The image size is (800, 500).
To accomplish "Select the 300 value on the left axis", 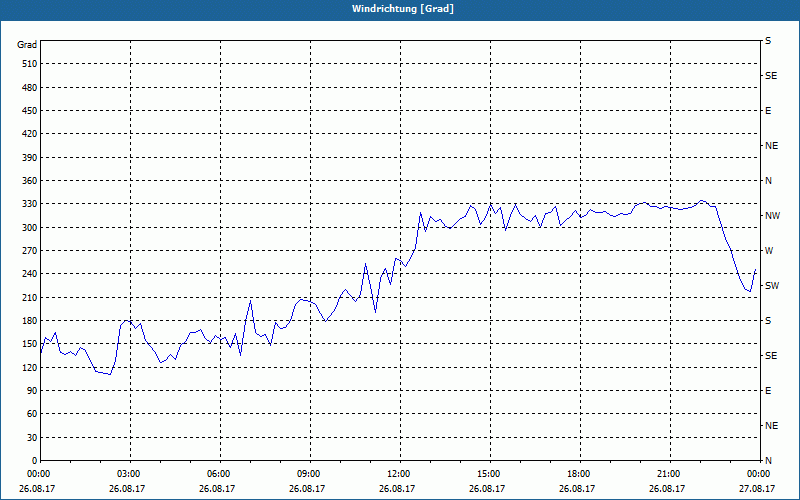I will pos(30,227).
